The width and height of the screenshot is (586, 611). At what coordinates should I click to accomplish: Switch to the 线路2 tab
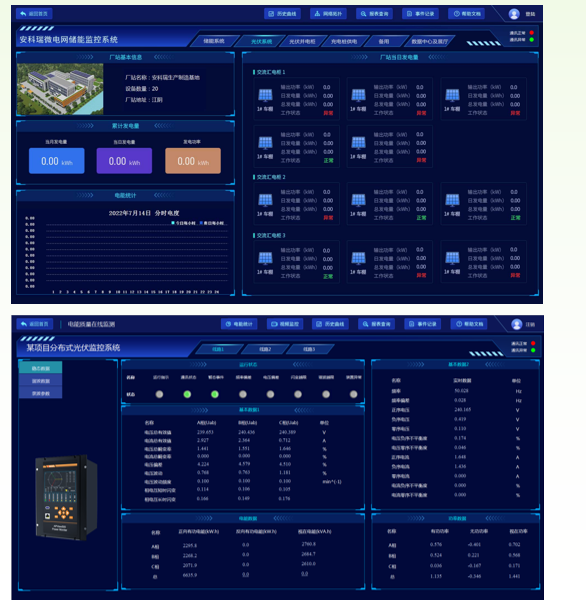pos(265,349)
